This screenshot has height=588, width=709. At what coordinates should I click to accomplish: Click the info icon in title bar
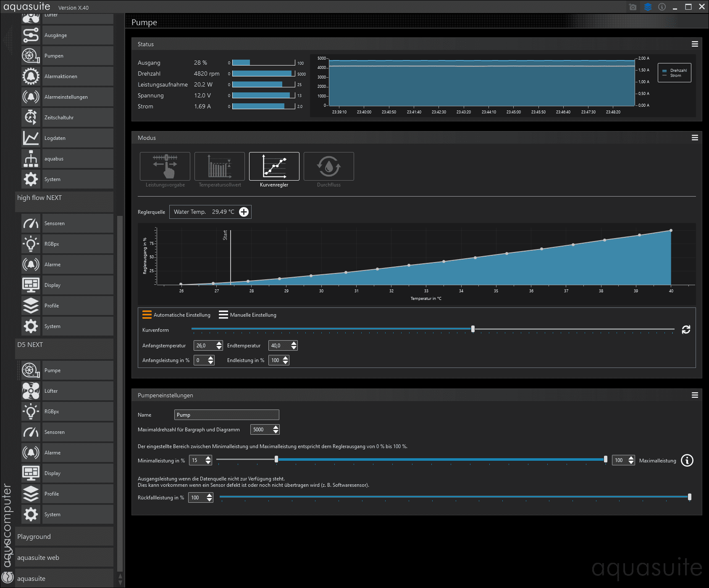662,7
